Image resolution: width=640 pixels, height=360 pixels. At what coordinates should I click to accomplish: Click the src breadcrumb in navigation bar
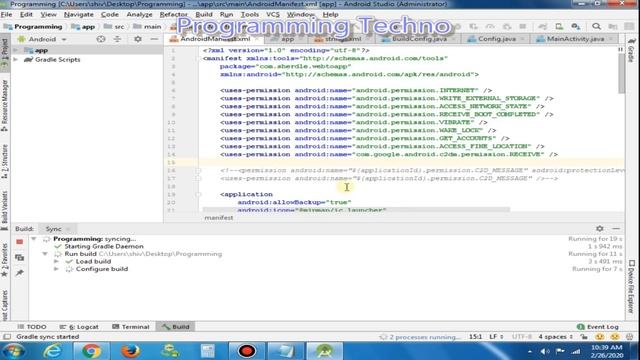[x=114, y=27]
